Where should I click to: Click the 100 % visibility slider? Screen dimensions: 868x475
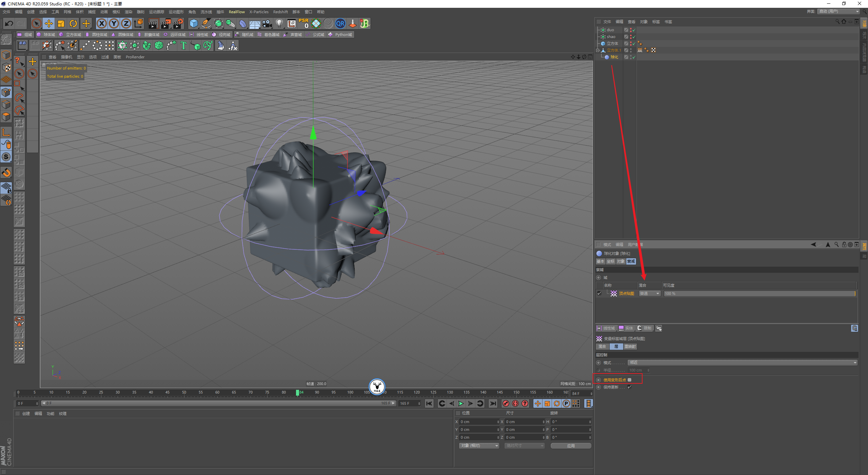coord(759,293)
